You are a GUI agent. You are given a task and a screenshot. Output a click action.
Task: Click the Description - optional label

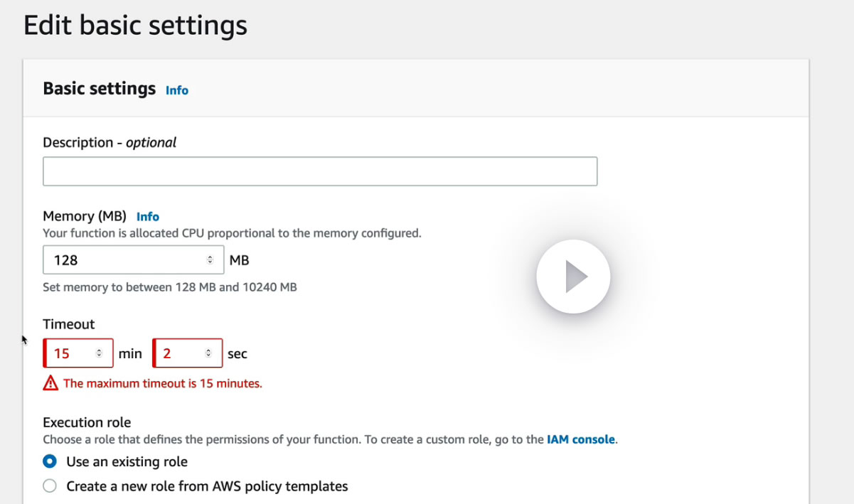click(110, 142)
